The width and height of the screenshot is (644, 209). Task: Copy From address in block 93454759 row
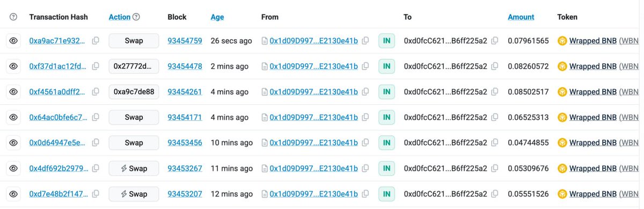coord(365,41)
